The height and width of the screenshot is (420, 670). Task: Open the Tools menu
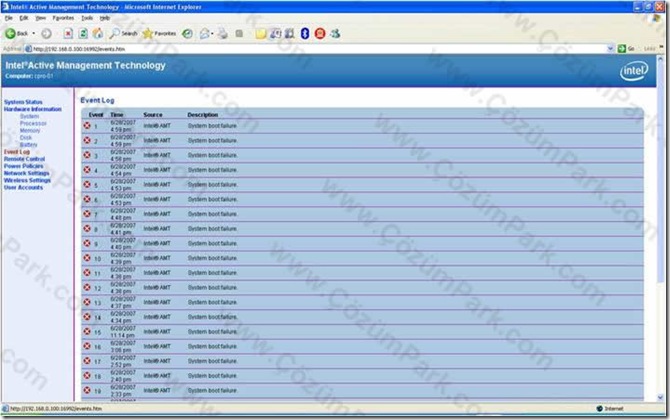[x=87, y=18]
